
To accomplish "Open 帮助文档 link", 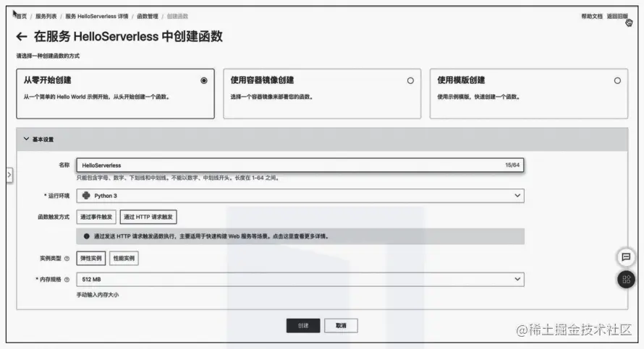I will 591,17.
